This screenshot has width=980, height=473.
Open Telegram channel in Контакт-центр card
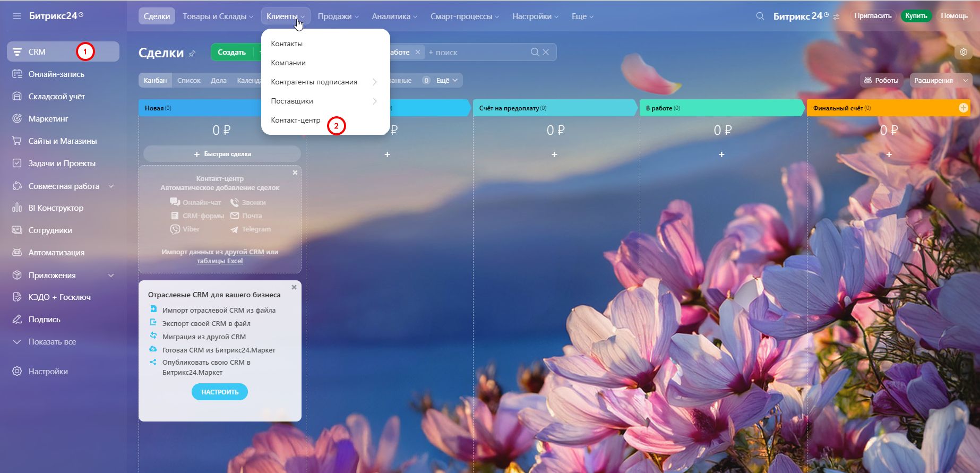256,229
